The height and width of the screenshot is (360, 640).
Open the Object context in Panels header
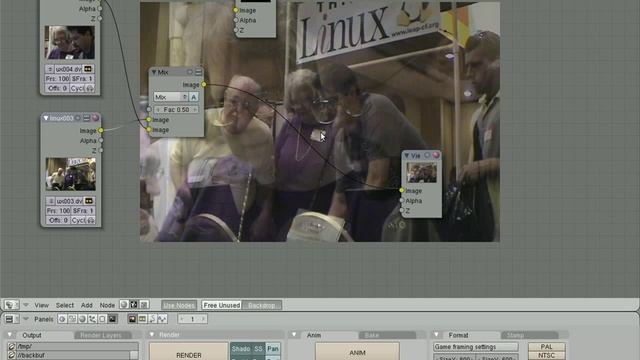(x=92, y=319)
